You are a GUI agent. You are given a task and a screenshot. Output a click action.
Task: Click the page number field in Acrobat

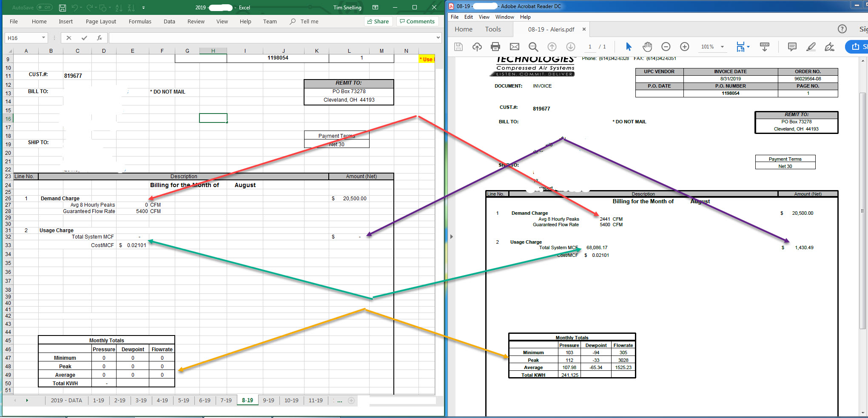coord(590,47)
